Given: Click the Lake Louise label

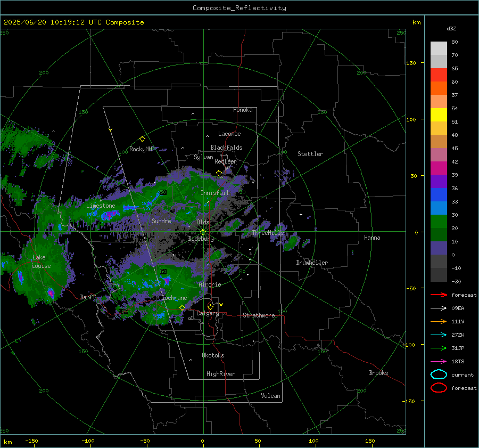Looking at the screenshot, I should (41, 262).
